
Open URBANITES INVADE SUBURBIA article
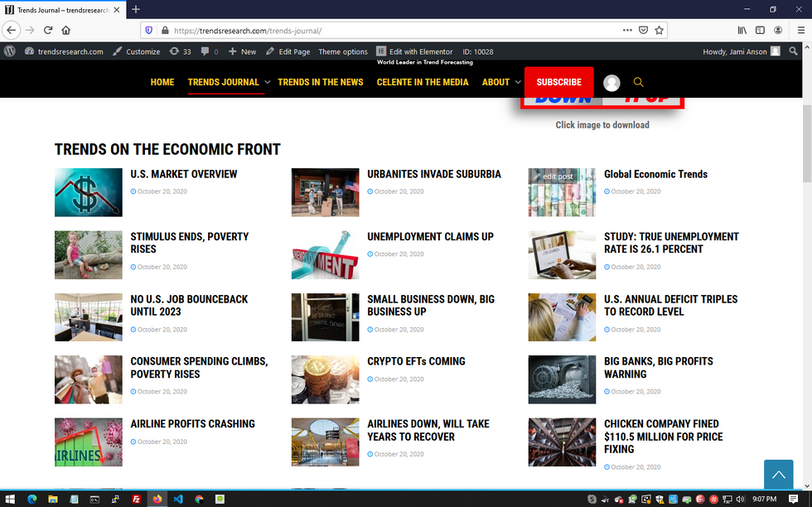pyautogui.click(x=434, y=174)
